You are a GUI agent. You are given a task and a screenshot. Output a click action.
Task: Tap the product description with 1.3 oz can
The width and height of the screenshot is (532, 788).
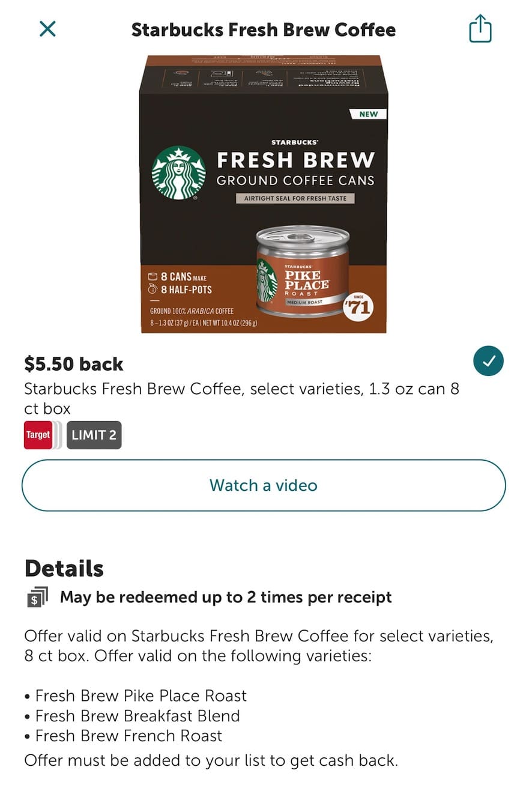tap(242, 399)
